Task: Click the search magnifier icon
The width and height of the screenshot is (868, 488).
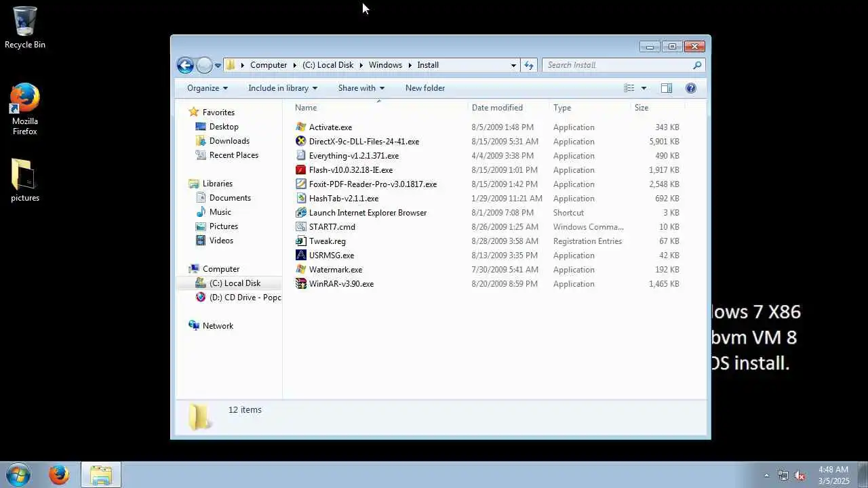Action: coord(697,65)
